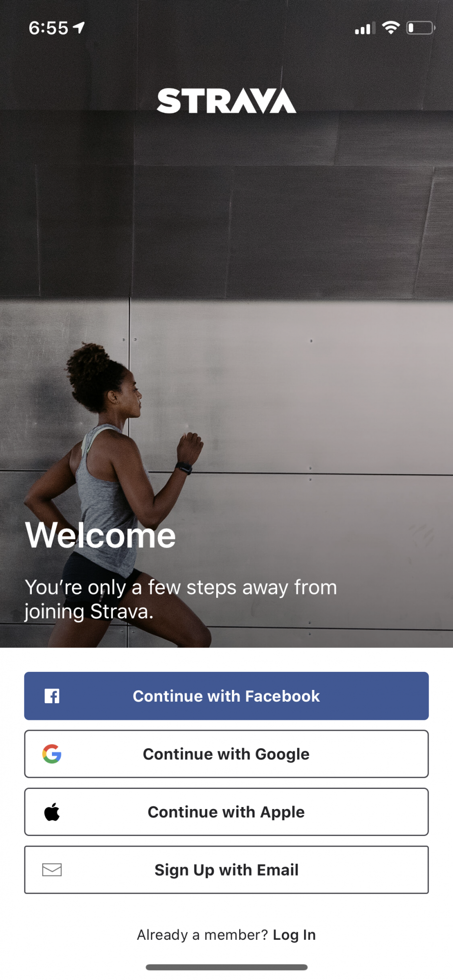This screenshot has height=980, width=453.
Task: Tap the Wi-Fi status icon
Action: (391, 28)
